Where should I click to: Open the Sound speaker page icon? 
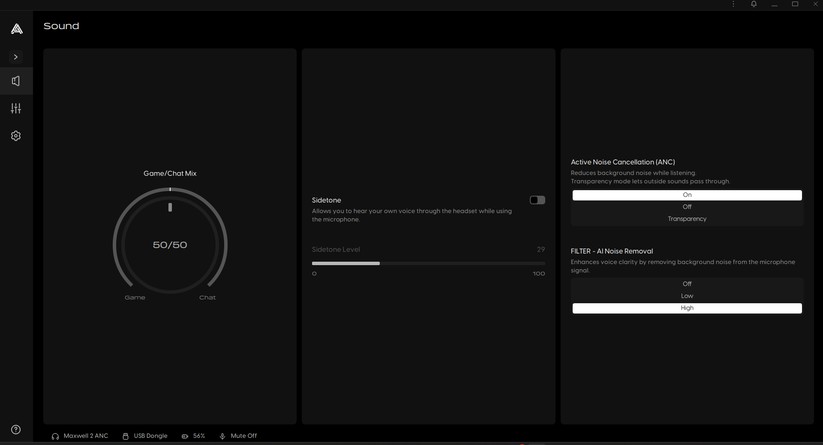16,81
